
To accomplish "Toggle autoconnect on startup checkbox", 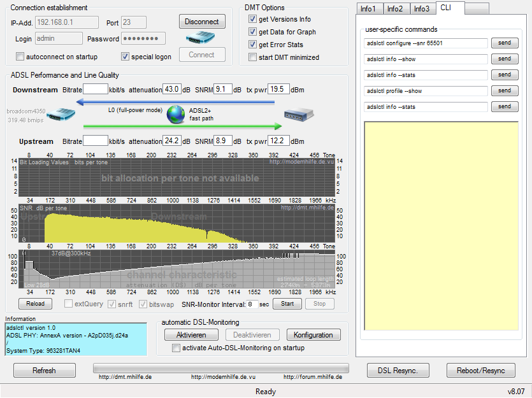I will [x=20, y=56].
